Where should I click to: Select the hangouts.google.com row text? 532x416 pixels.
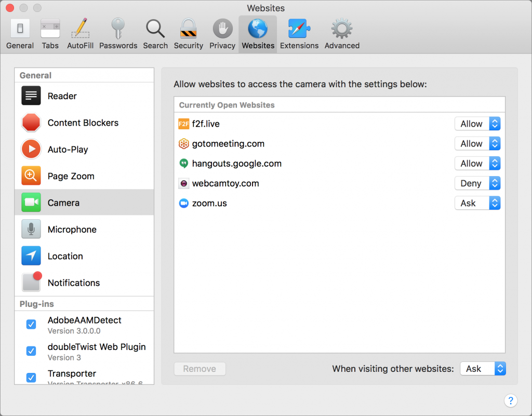point(236,164)
